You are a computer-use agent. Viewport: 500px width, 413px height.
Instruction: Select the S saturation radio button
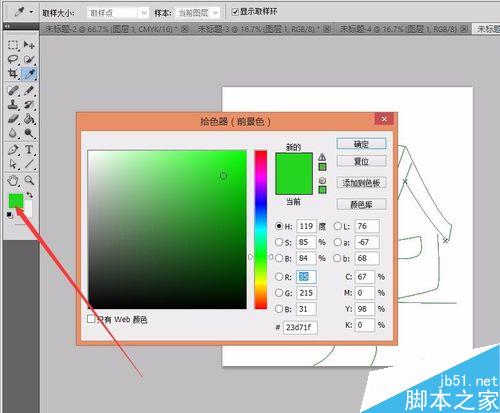pyautogui.click(x=279, y=242)
